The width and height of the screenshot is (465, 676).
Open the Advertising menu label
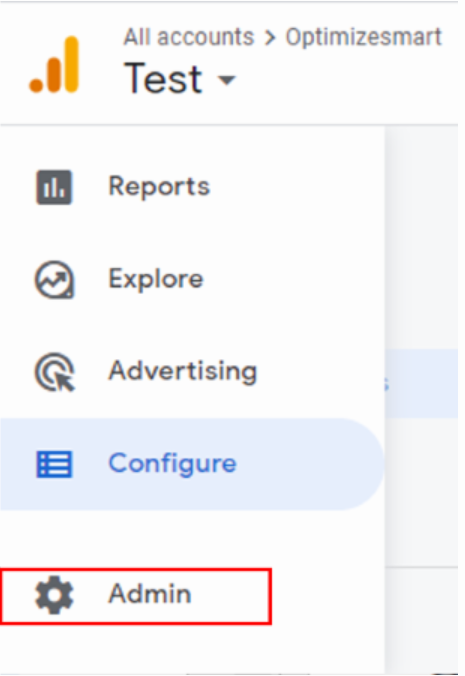(x=183, y=371)
